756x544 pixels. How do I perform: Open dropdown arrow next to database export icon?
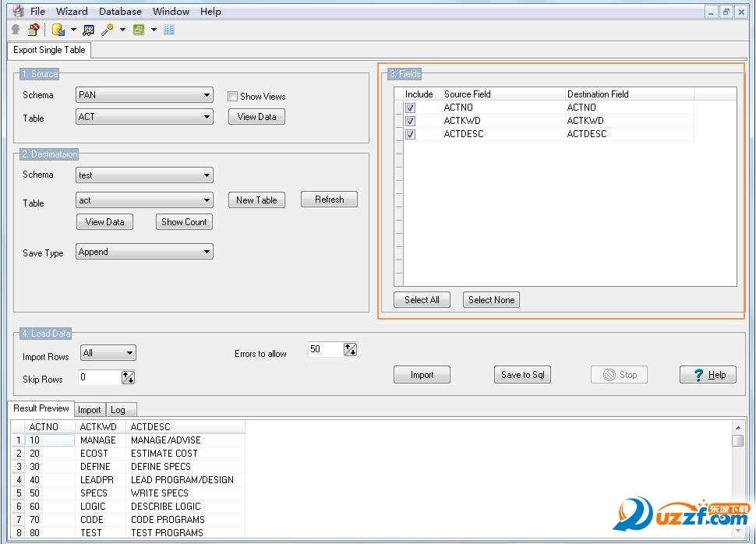click(73, 30)
